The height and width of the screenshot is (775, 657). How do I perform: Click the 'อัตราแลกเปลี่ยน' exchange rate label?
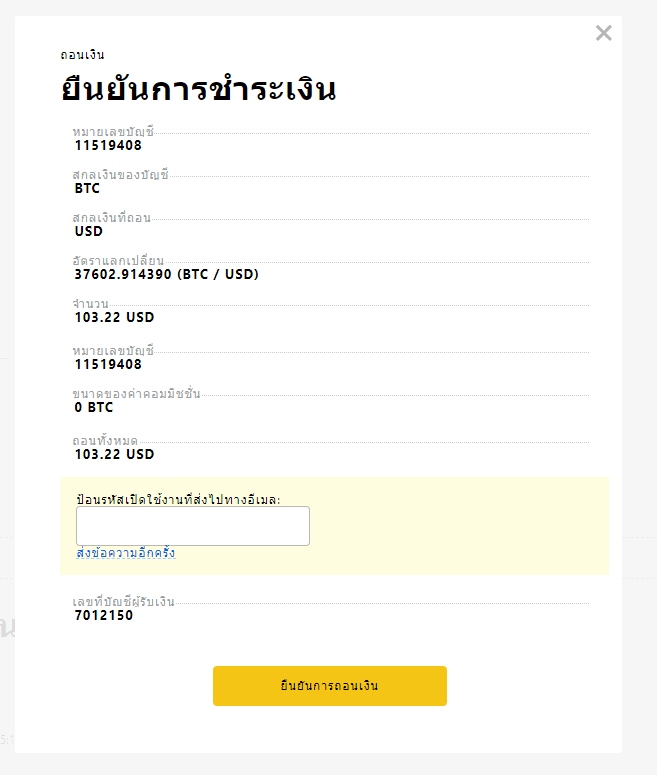[118, 260]
